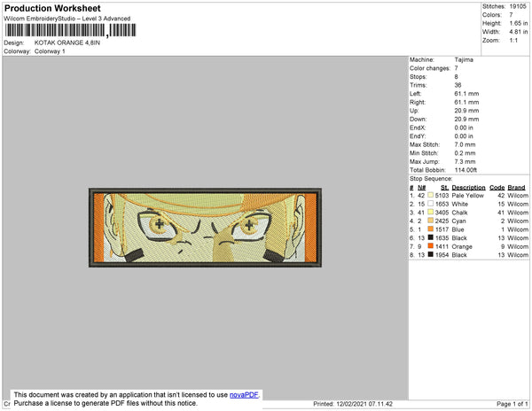Click the Printed date 12/02/2021 text
This screenshot has height=411, width=532.
(x=353, y=404)
